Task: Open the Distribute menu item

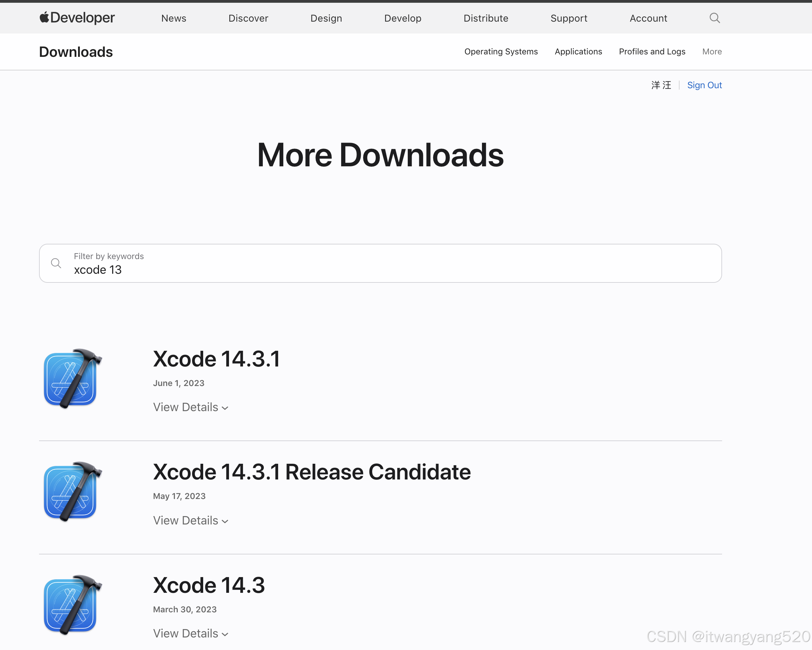Action: pos(486,18)
